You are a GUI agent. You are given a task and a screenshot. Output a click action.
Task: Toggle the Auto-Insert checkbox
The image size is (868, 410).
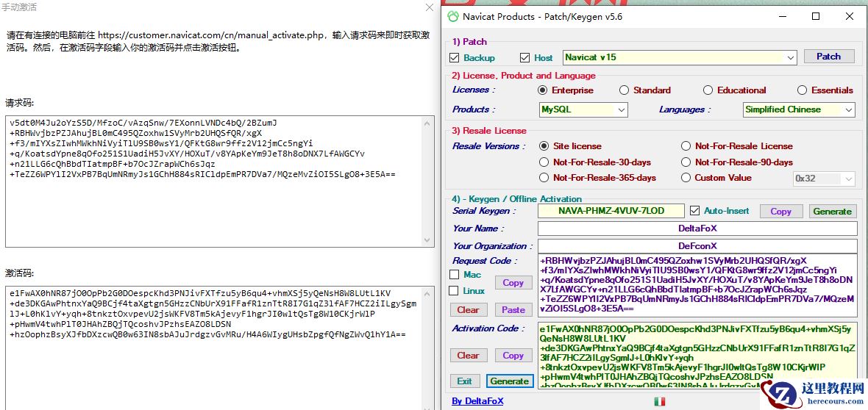[694, 211]
